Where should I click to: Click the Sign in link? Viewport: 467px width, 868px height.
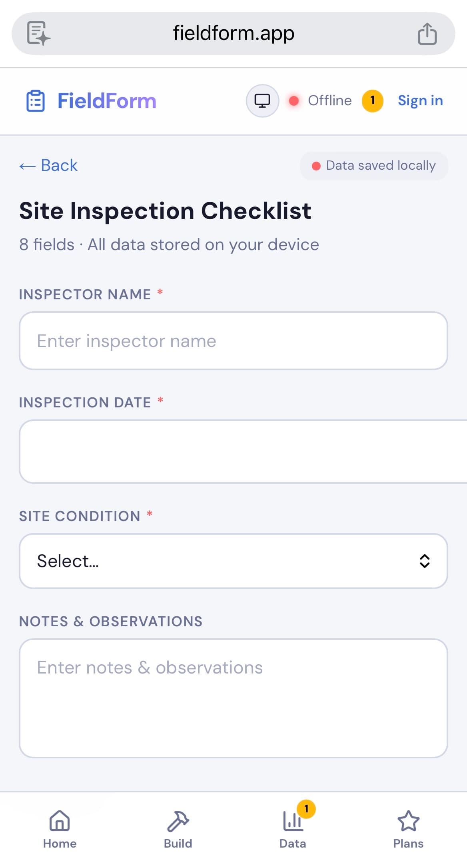[x=420, y=100]
